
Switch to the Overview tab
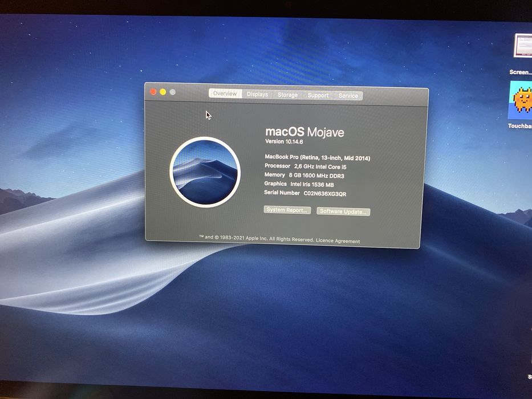225,93
